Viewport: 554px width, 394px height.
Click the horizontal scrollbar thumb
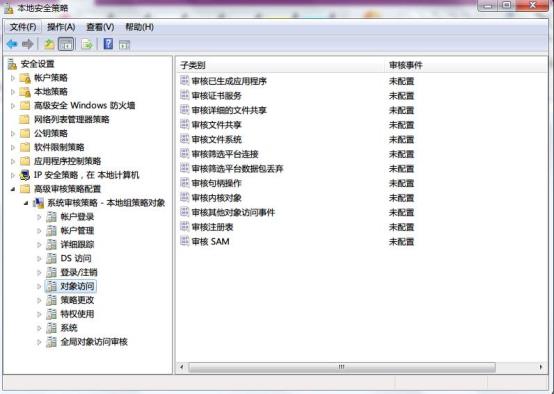point(342,367)
